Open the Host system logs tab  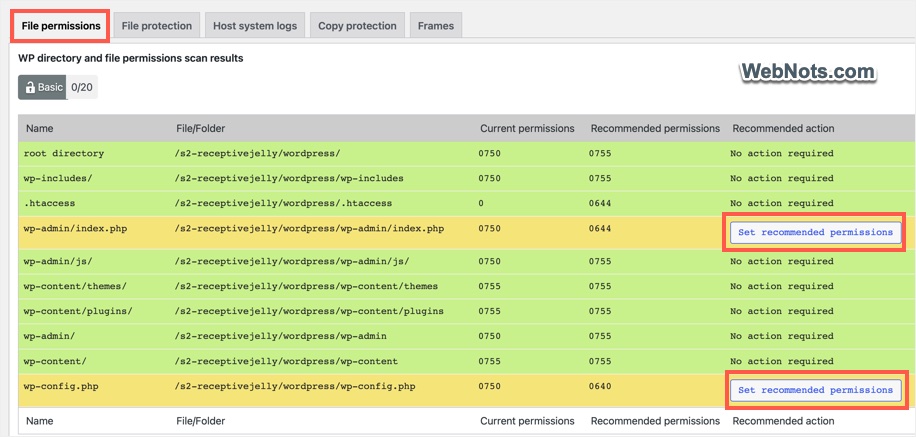[255, 26]
